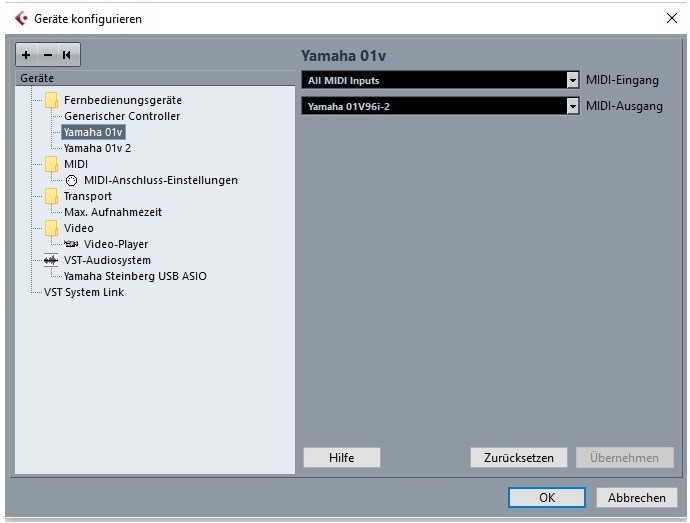
Task: Click the MIDI-Eingang label
Action: click(x=622, y=80)
